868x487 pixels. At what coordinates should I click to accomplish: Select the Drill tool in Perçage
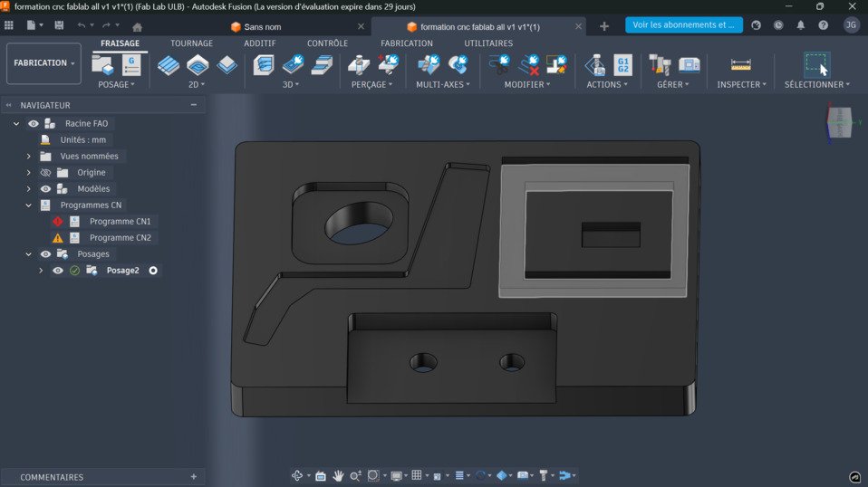[x=359, y=64]
